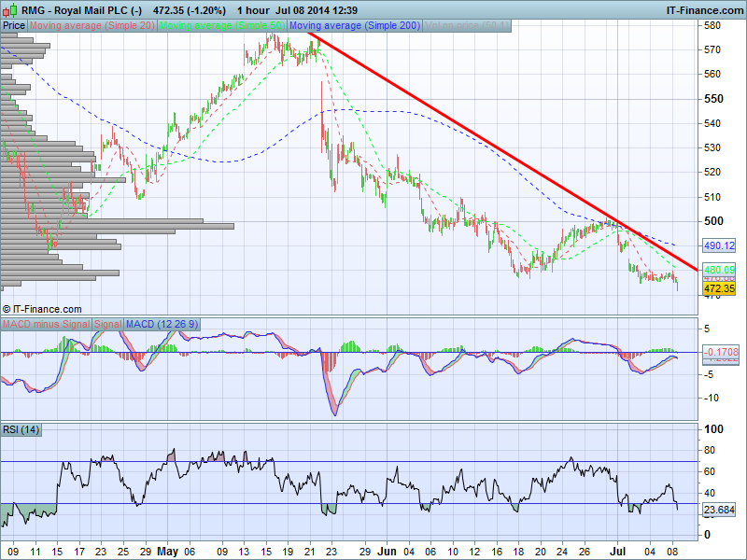Viewport: 747px width, 560px height.
Task: Toggle Moving average (Simple 200) label
Action: 355,26
